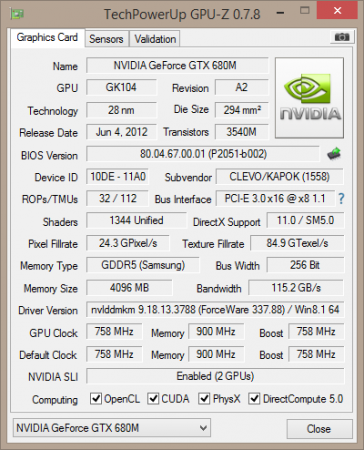The width and height of the screenshot is (364, 450).
Task: Switch to the Validation tab
Action: pos(155,39)
